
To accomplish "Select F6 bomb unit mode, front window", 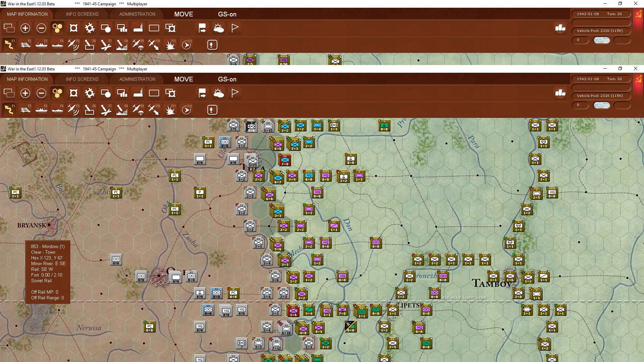I will (x=90, y=110).
